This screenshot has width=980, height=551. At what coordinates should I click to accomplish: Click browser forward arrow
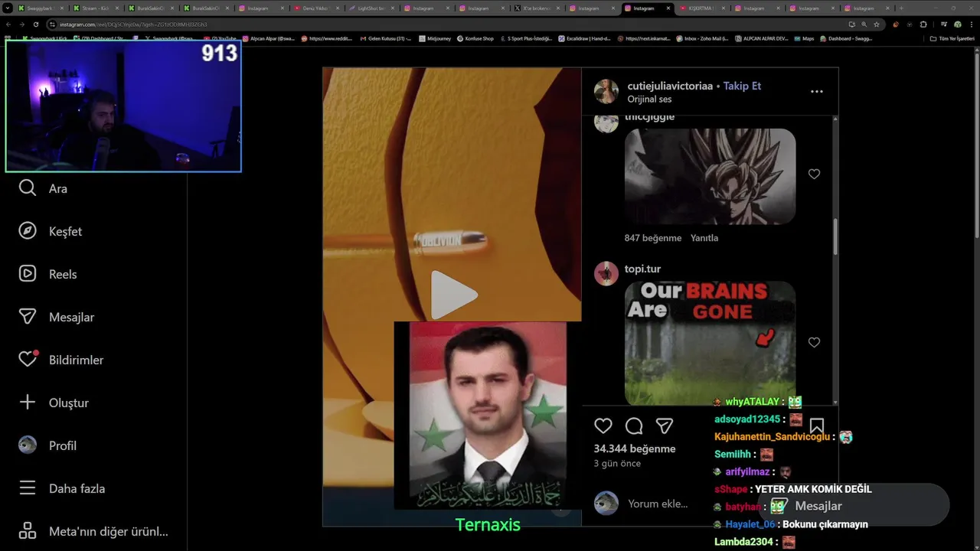[x=21, y=24]
